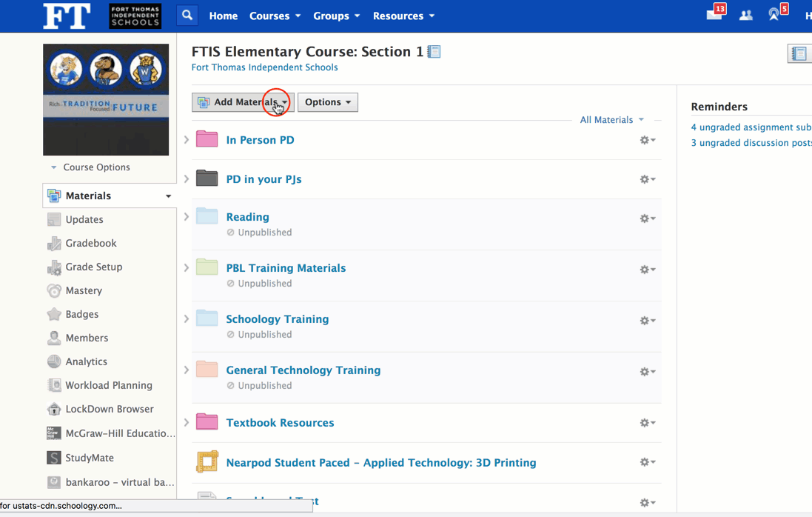The width and height of the screenshot is (812, 517).
Task: Click the Mastery sidebar icon
Action: [x=54, y=290]
